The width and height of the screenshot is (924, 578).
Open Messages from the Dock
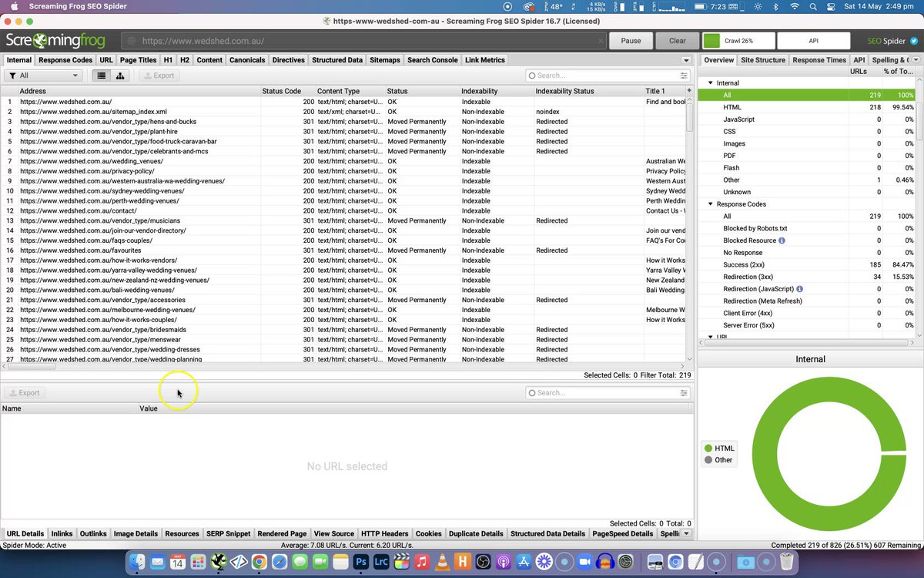[300, 563]
